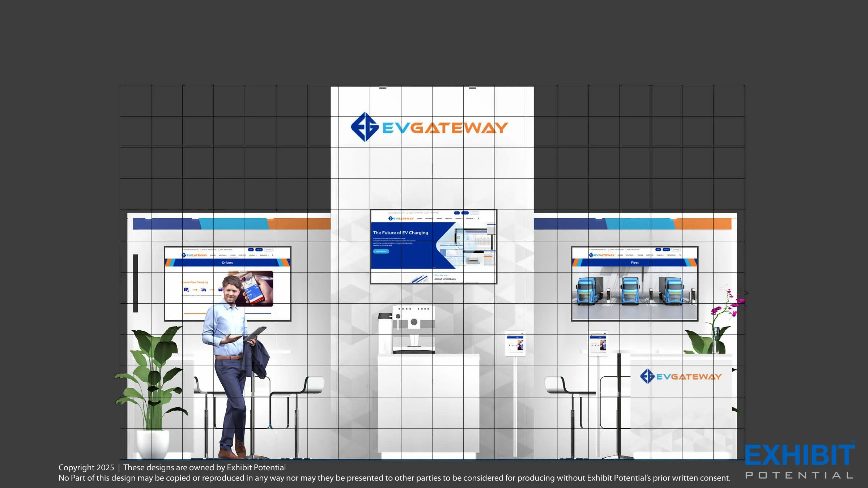The width and height of the screenshot is (868, 488).
Task: Click the EVGATEWAY logo on the reception counter
Action: (681, 376)
